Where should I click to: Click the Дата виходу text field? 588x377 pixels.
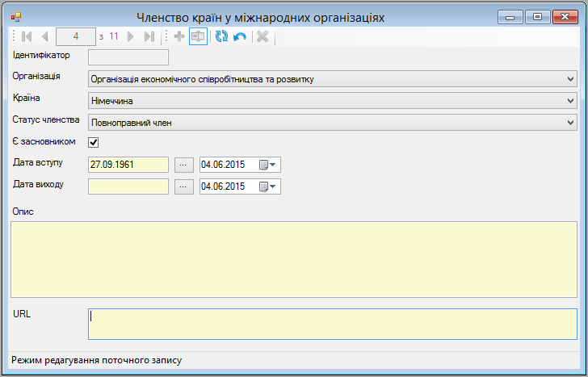(128, 186)
